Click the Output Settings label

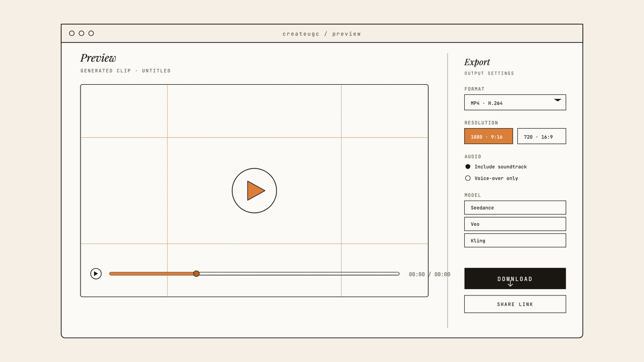click(489, 73)
